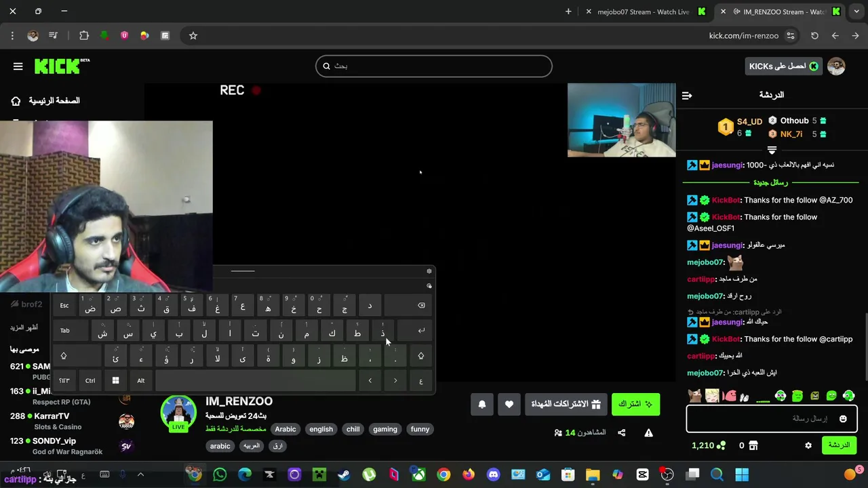This screenshot has height=488, width=868.
Task: Click S4_UD in gift leaderboard
Action: (749, 121)
